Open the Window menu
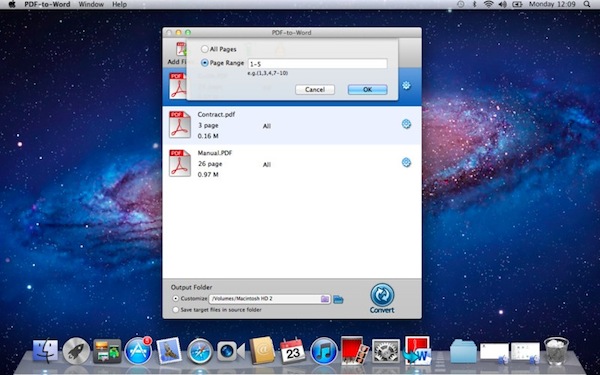 coord(91,5)
